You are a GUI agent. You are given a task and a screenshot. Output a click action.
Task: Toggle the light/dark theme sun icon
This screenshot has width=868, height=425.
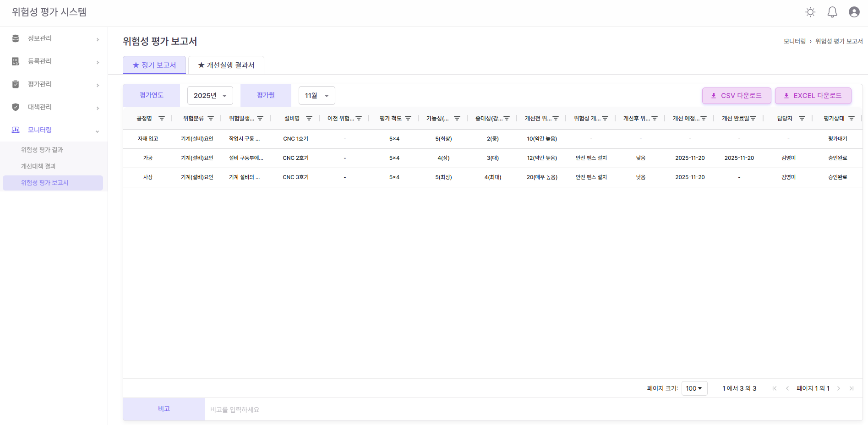tap(810, 12)
